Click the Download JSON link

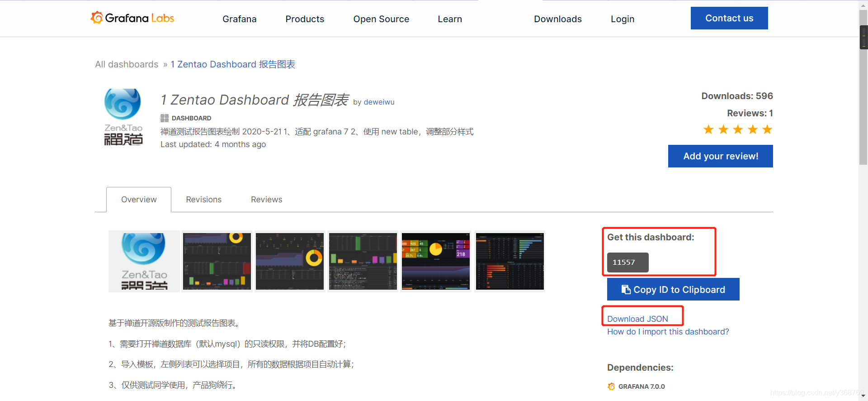tap(637, 319)
